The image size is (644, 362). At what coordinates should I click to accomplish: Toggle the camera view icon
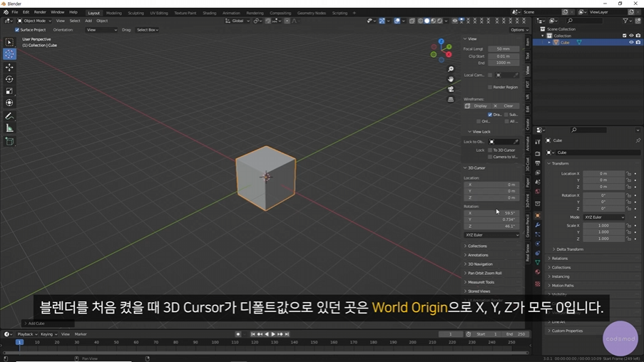coord(451,89)
